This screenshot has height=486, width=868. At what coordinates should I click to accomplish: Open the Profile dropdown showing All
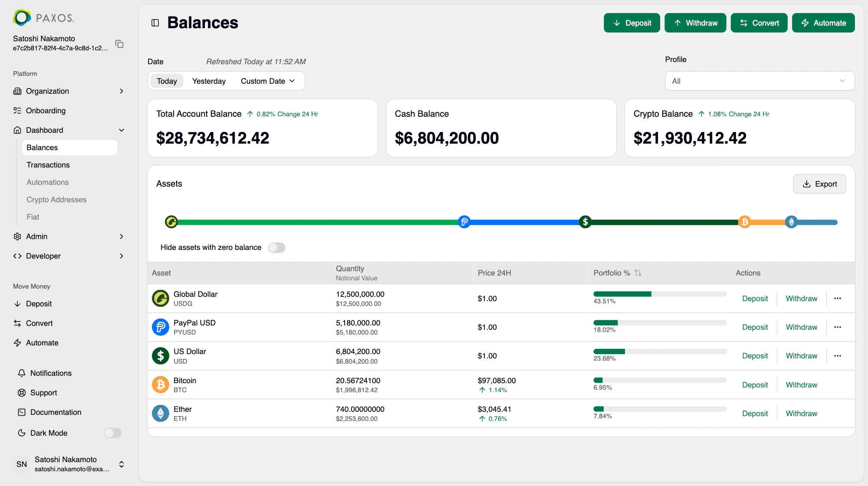point(759,81)
